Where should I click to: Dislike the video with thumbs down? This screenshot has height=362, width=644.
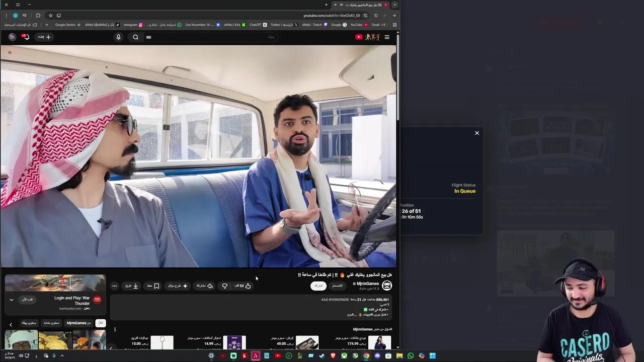click(x=224, y=286)
